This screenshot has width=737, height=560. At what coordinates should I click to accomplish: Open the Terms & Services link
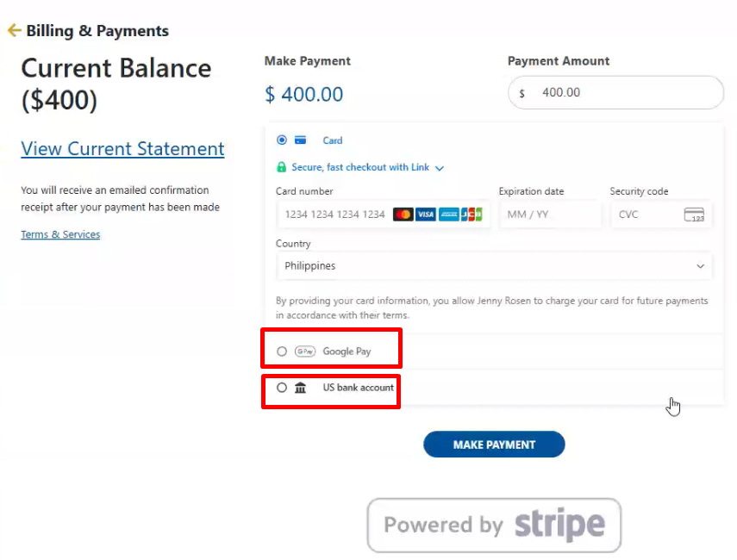tap(60, 234)
